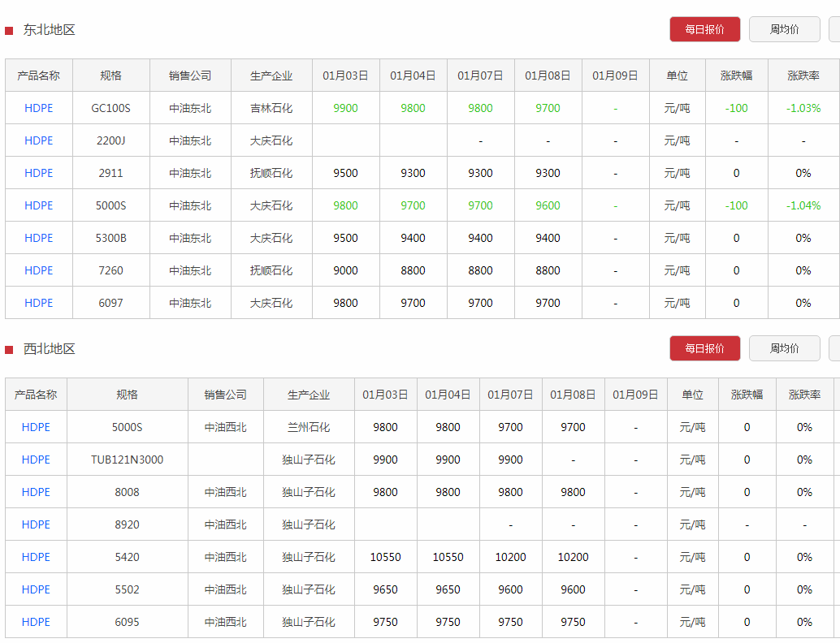Click -1.04% change rate cell
Image resolution: width=840 pixels, height=643 pixels.
[x=803, y=205]
